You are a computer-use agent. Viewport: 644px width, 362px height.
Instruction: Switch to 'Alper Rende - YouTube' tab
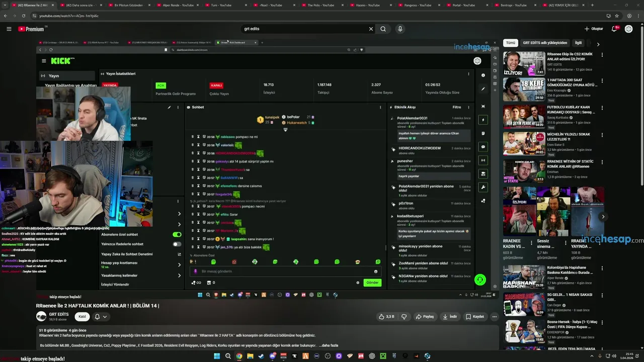click(178, 5)
